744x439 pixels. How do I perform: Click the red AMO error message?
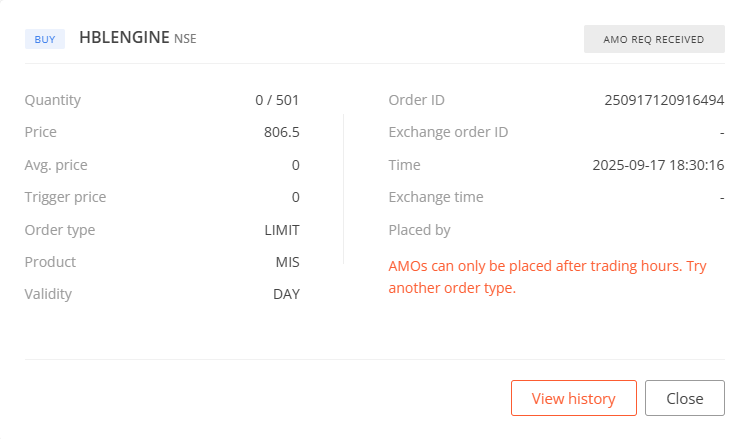click(x=546, y=277)
